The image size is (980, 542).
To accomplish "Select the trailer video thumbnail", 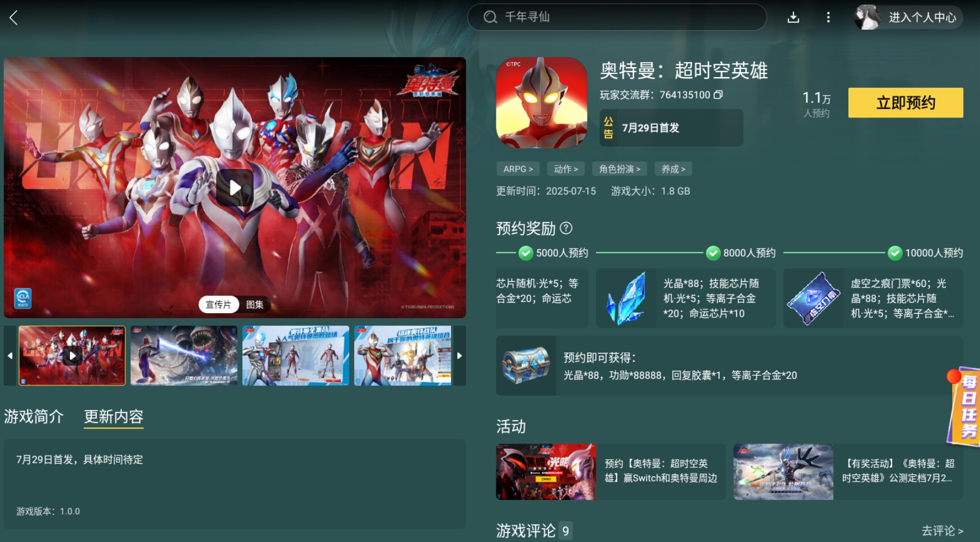I will pyautogui.click(x=72, y=356).
